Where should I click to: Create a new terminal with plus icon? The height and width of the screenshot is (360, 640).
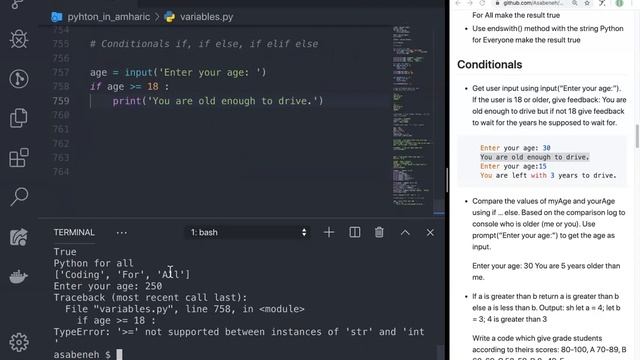point(329,232)
